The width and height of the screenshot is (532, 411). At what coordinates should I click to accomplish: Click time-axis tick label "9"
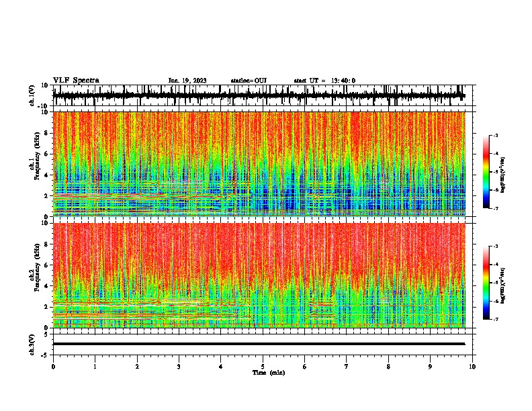430,367
